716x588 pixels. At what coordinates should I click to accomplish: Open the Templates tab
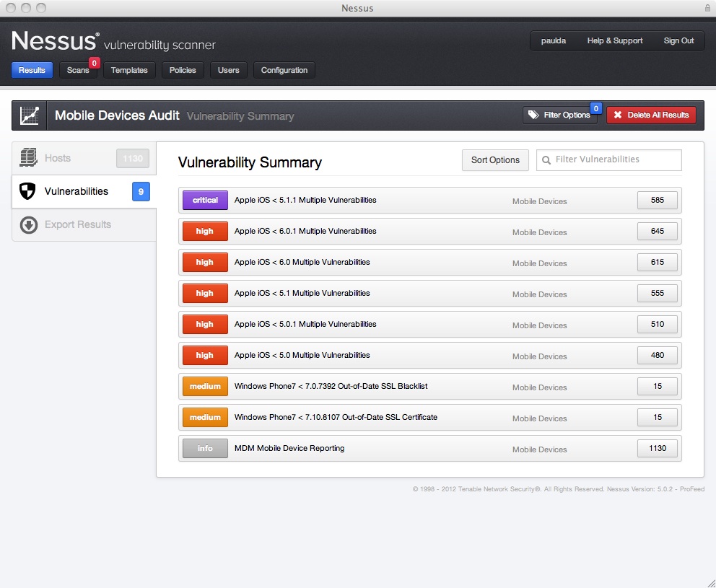[129, 70]
